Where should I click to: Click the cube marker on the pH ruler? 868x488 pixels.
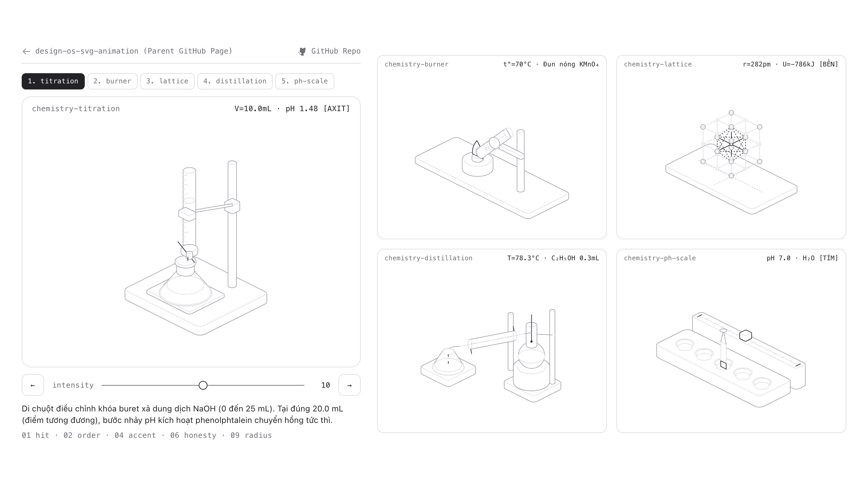point(746,335)
